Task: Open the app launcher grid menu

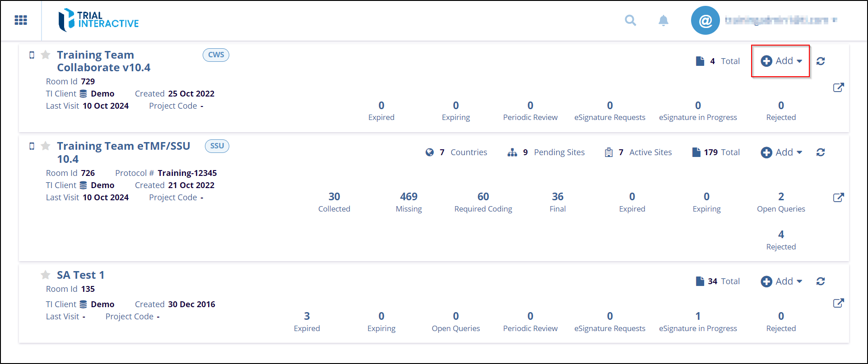Action: click(21, 20)
